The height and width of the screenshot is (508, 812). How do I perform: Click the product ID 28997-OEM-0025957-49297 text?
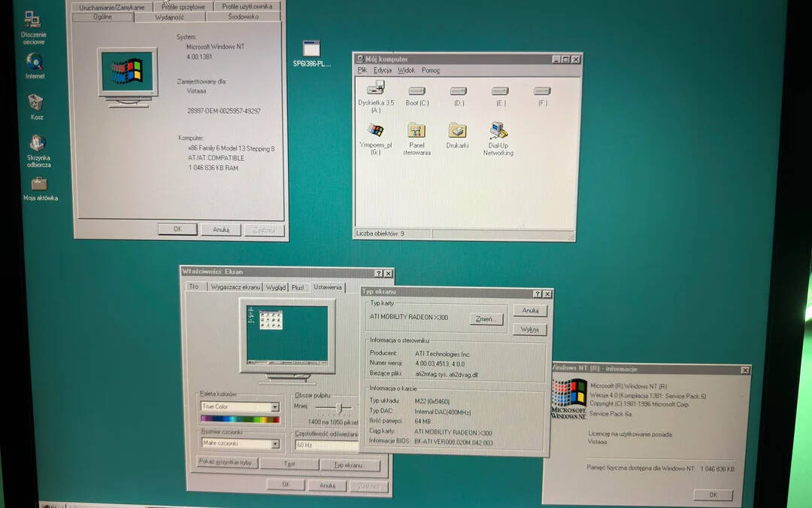point(224,111)
